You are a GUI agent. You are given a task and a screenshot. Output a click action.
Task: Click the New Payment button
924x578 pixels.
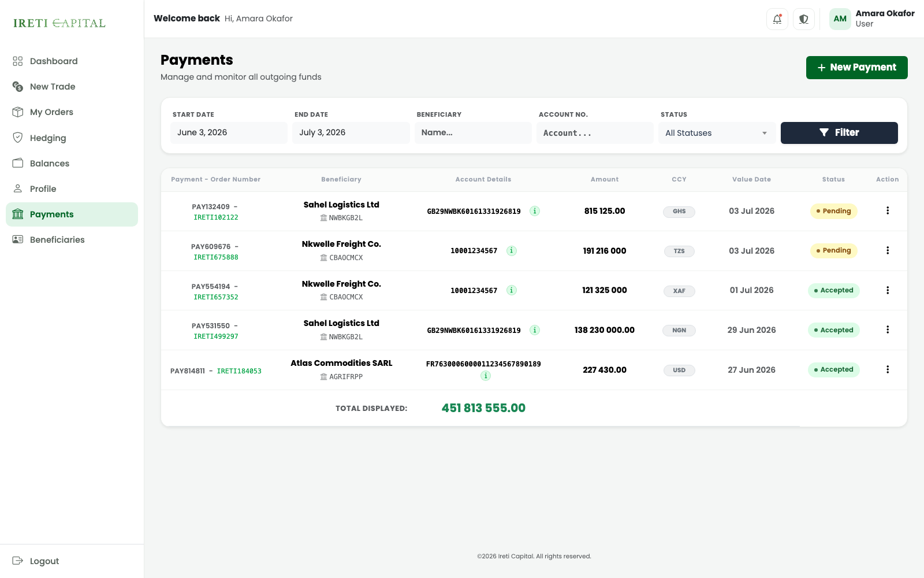point(857,68)
